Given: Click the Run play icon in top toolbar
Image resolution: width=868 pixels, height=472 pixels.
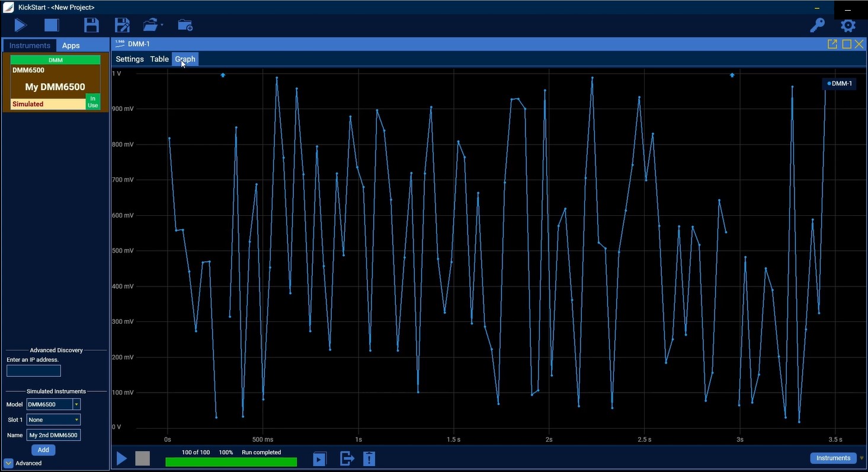Looking at the screenshot, I should [x=21, y=25].
